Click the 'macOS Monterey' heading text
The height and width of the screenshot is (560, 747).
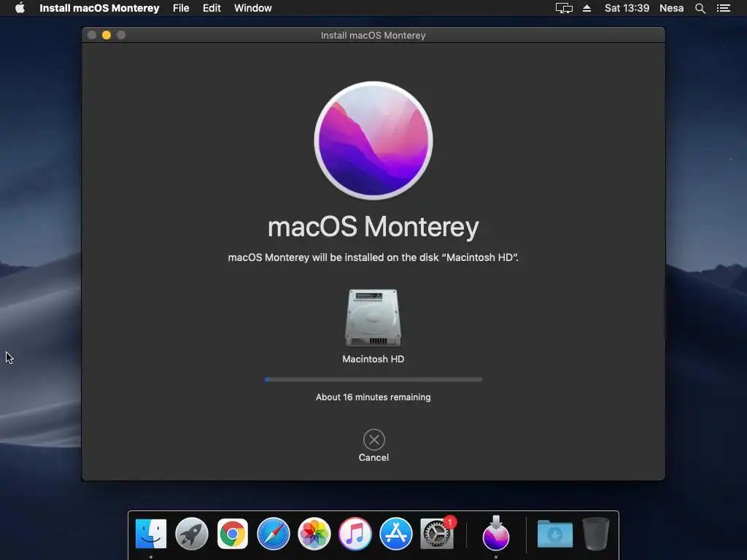pos(373,227)
